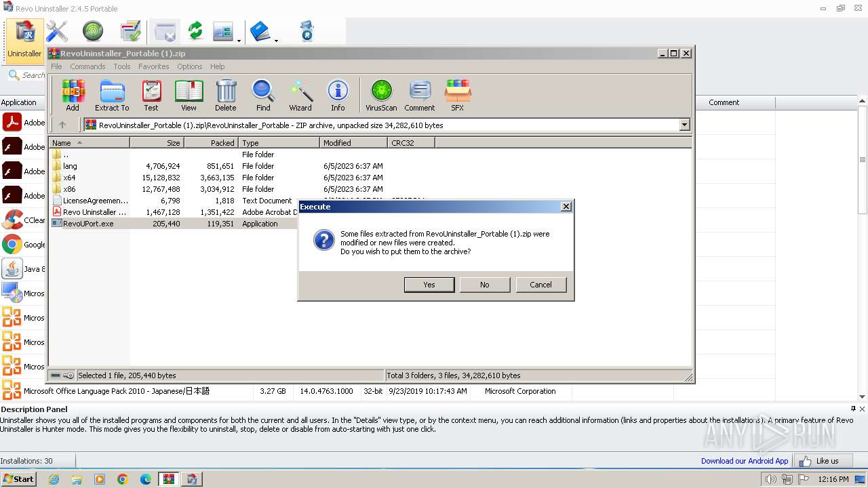The height and width of the screenshot is (488, 868).
Task: Expand the WinRAR address path dropdown
Action: click(684, 125)
